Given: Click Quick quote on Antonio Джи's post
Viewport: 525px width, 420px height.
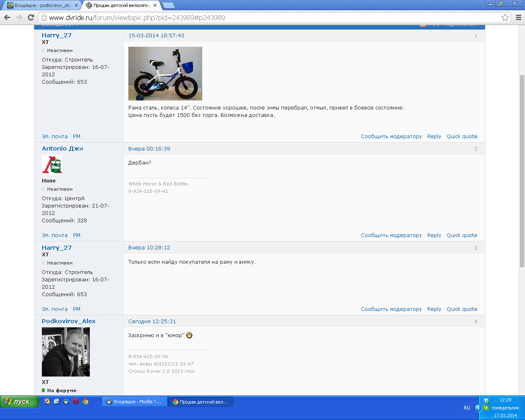Looking at the screenshot, I should coord(462,235).
